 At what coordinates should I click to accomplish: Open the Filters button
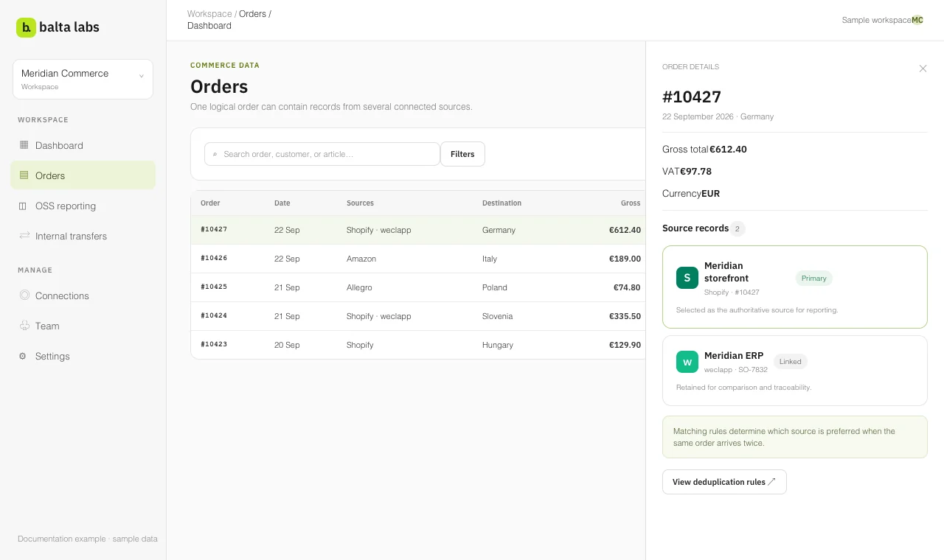tap(462, 154)
